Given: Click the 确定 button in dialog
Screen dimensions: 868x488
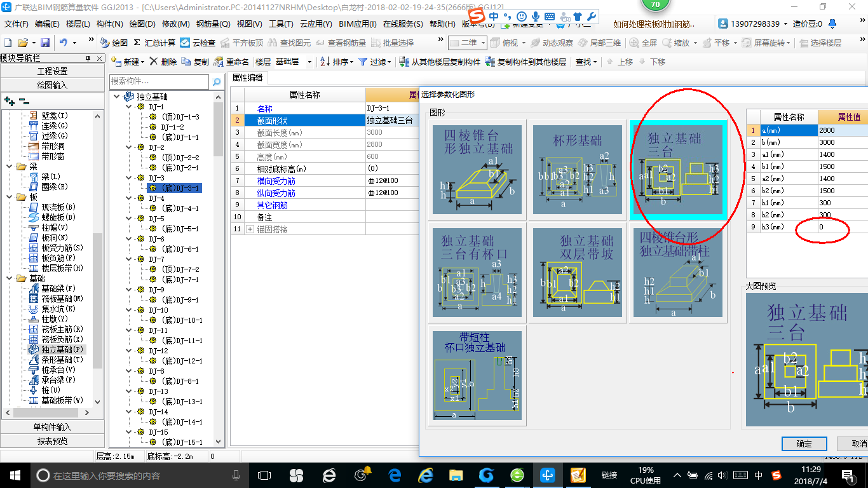Looking at the screenshot, I should coord(804,444).
